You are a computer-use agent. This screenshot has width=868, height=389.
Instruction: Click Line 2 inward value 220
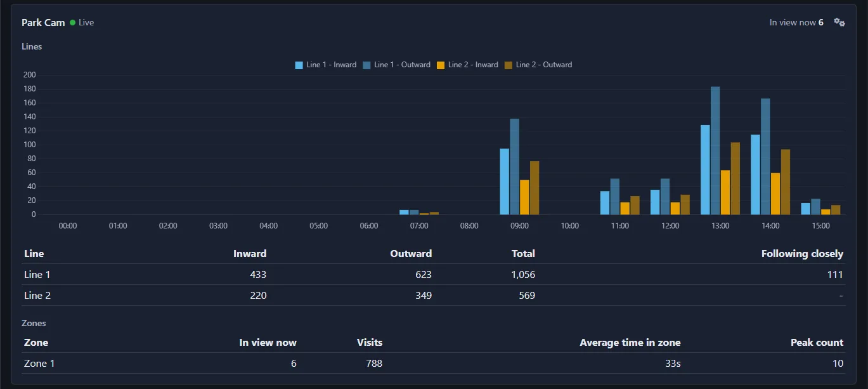coord(258,296)
